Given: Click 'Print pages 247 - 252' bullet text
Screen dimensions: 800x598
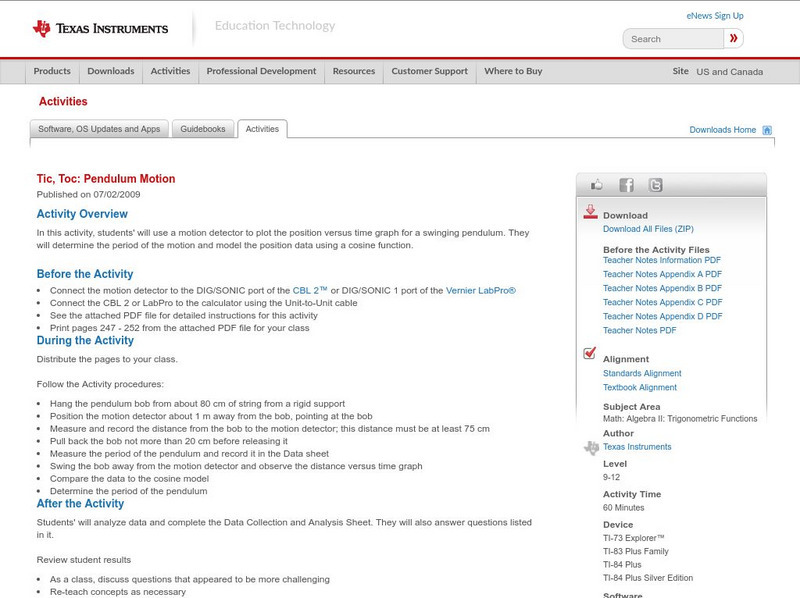Looking at the screenshot, I should point(180,328).
